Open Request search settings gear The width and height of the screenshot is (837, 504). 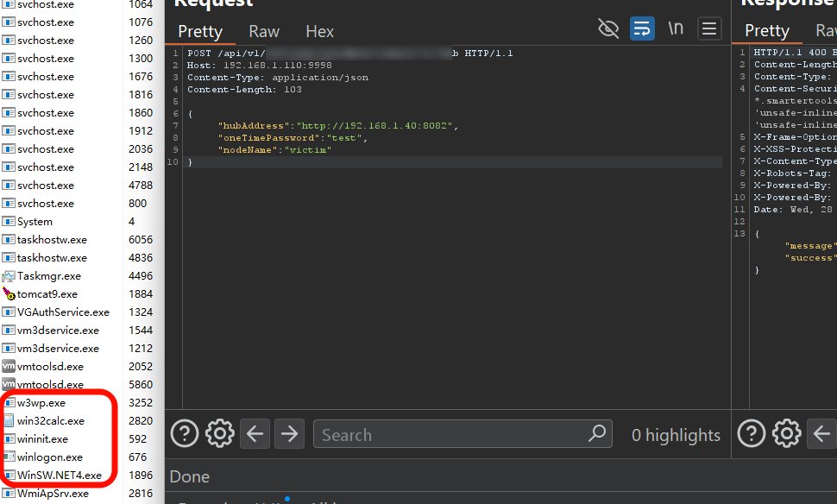pyautogui.click(x=220, y=433)
